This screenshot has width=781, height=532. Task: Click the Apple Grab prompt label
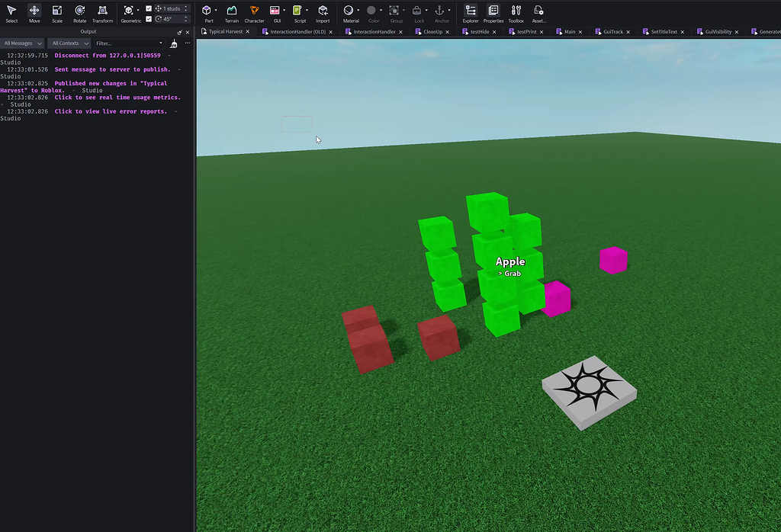510,266
